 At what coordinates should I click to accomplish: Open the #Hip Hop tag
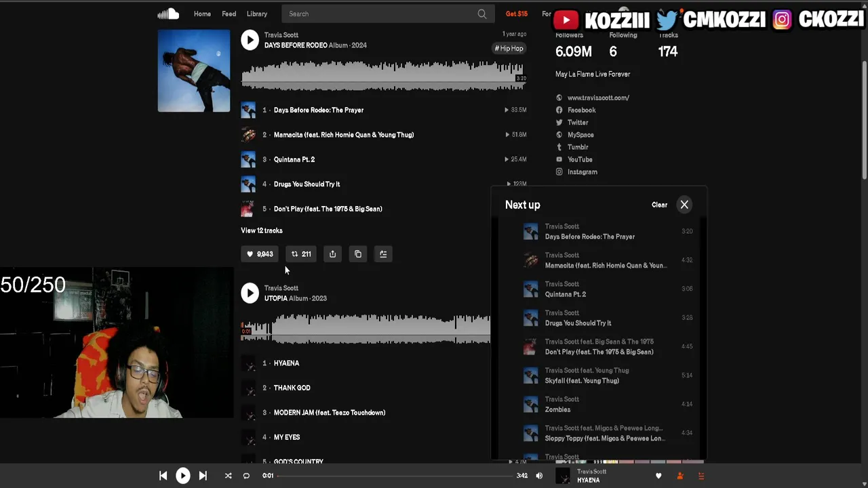509,48
